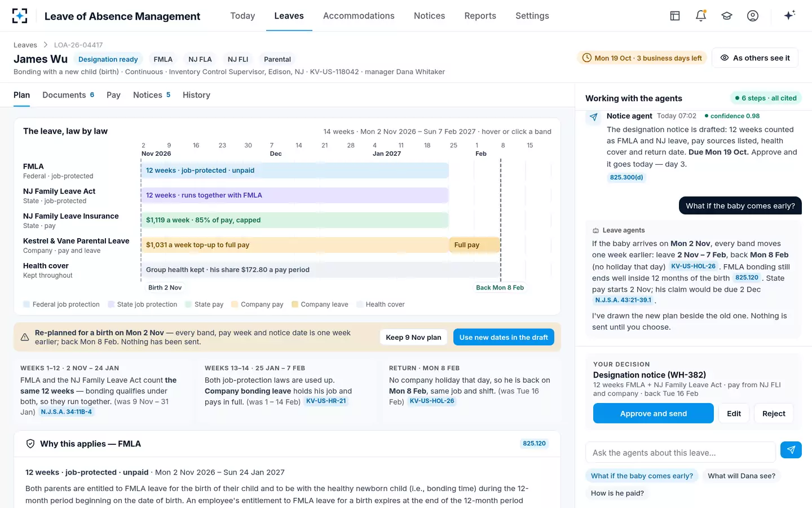Send message with paper plane button
The width and height of the screenshot is (812, 508).
[x=791, y=450]
